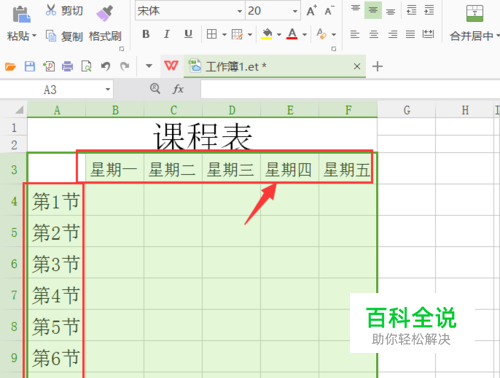This screenshot has height=378, width=500.
Task: Align text left
Action: pyautogui.click(x=355, y=34)
